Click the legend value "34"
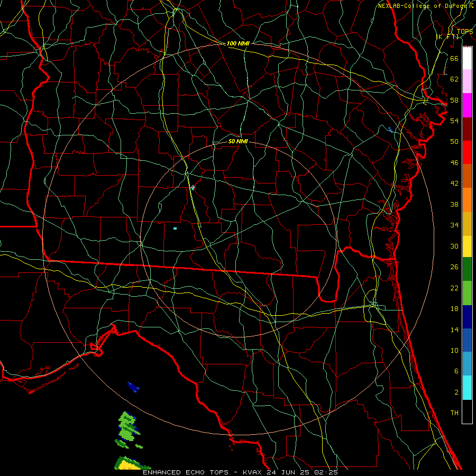Screen dimensions: 476x476 (454, 225)
